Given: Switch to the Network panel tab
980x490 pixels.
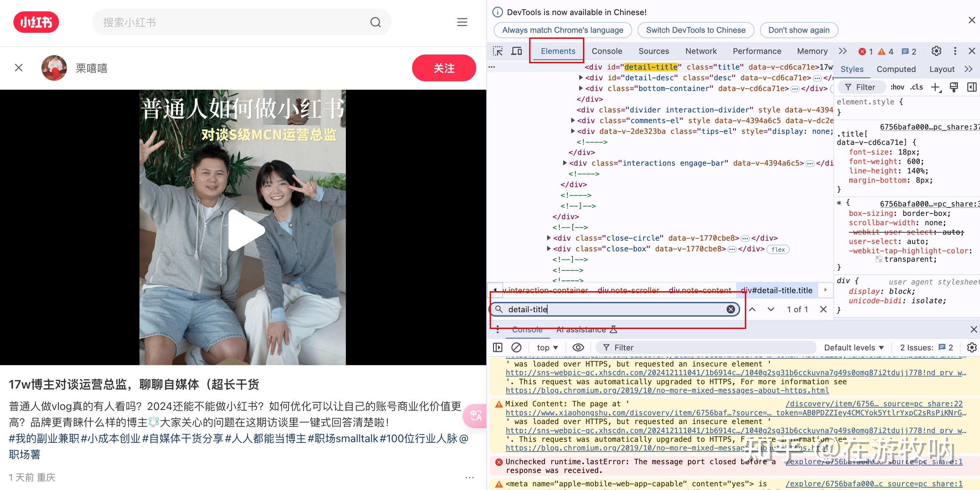Looking at the screenshot, I should [x=701, y=51].
